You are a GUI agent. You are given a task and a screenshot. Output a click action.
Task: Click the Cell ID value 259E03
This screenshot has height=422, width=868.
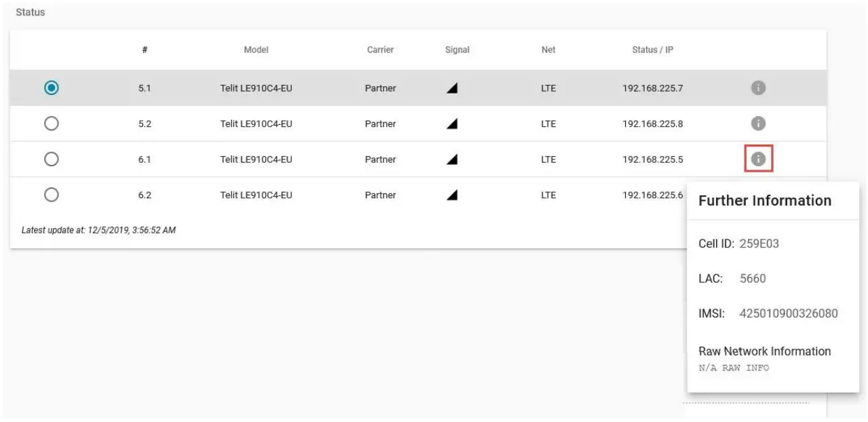pyautogui.click(x=759, y=244)
